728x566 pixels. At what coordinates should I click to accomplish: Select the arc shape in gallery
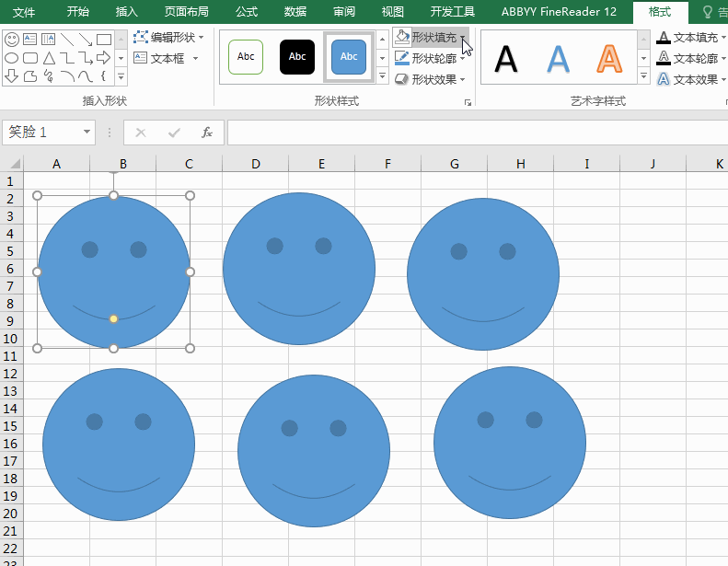pos(67,75)
